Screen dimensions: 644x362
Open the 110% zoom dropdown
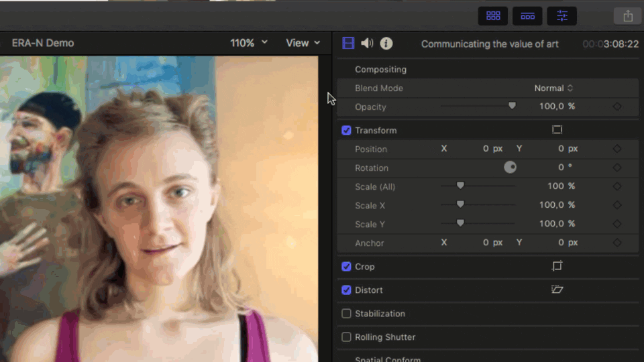(249, 43)
